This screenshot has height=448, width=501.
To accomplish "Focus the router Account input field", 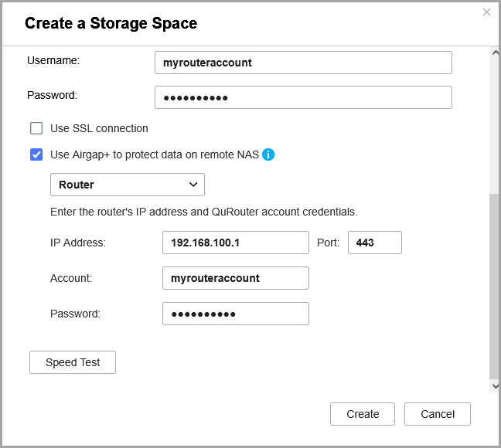I will [235, 278].
